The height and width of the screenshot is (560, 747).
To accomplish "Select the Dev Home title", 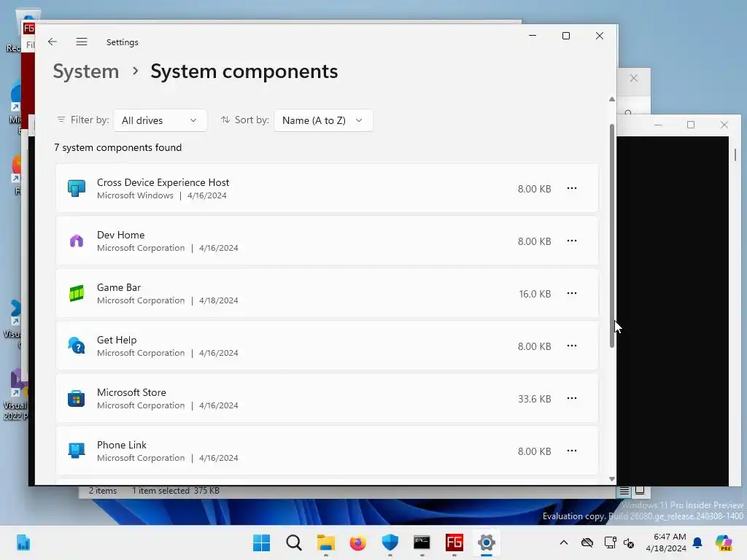I will coord(120,235).
